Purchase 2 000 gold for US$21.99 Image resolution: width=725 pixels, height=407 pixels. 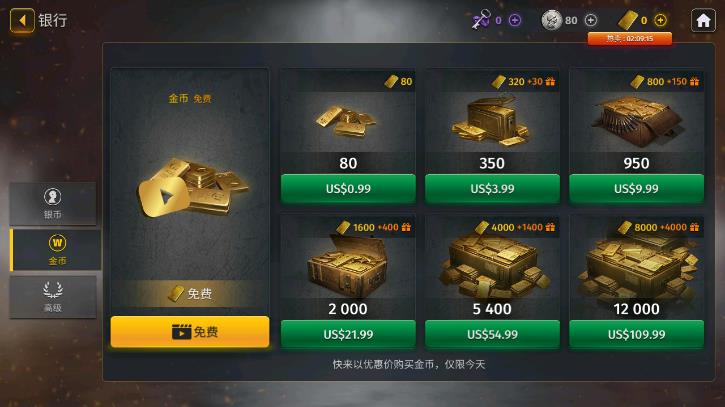tap(348, 334)
